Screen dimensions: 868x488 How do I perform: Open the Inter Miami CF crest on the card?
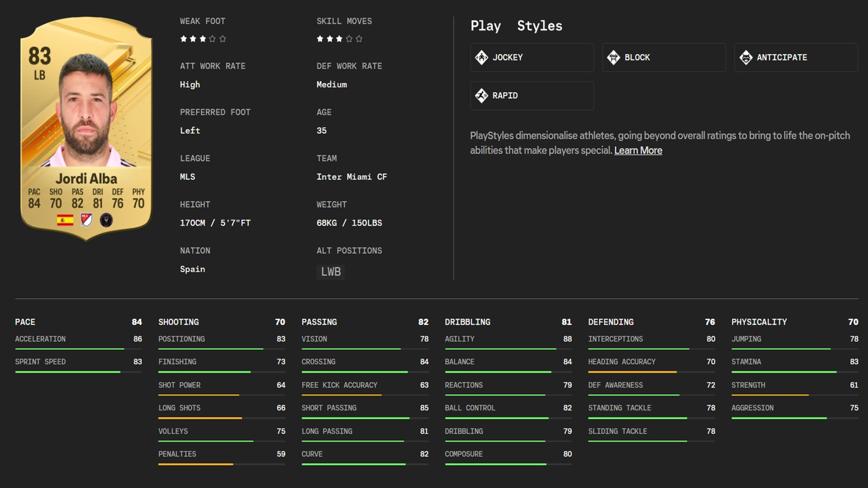[x=106, y=220]
